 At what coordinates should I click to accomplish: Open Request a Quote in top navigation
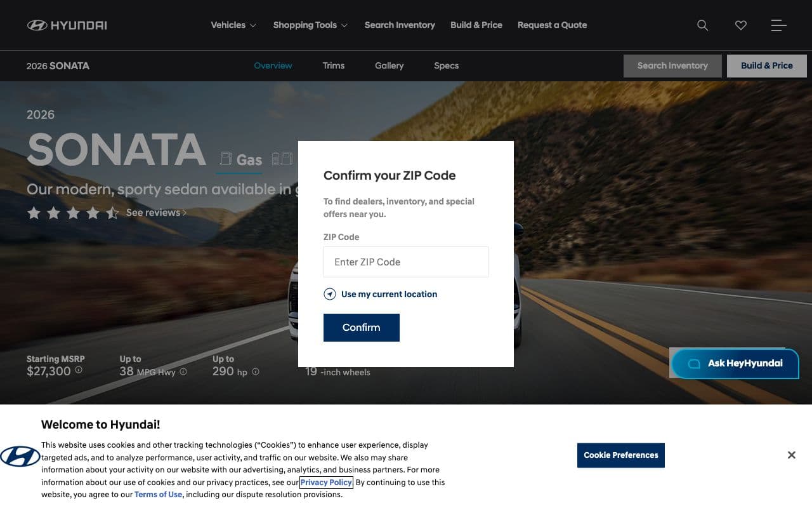click(x=552, y=25)
